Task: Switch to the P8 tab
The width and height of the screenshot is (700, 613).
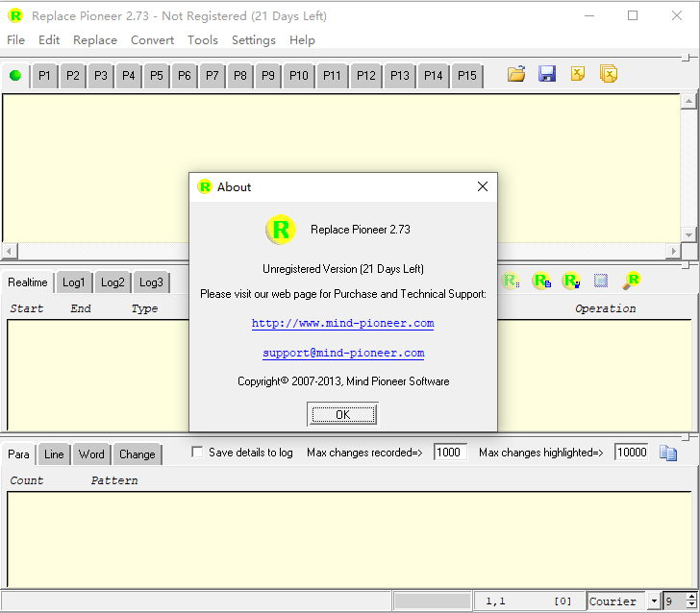Action: (x=240, y=75)
